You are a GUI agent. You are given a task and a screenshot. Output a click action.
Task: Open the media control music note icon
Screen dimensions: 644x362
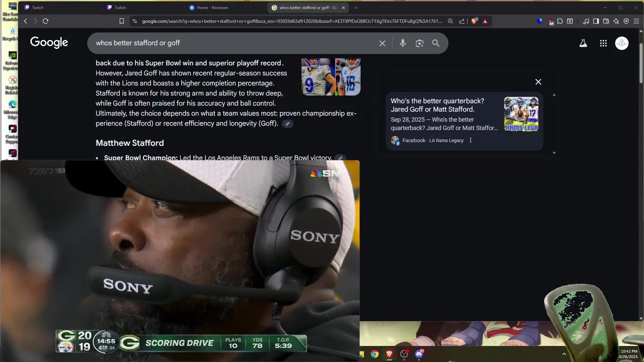click(x=586, y=21)
